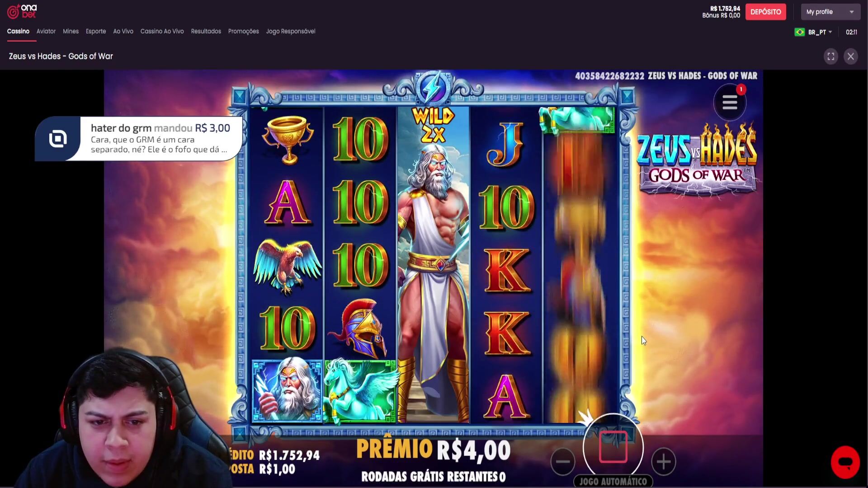This screenshot has height=488, width=868.
Task: Stop the spin with the red square button
Action: (x=613, y=446)
